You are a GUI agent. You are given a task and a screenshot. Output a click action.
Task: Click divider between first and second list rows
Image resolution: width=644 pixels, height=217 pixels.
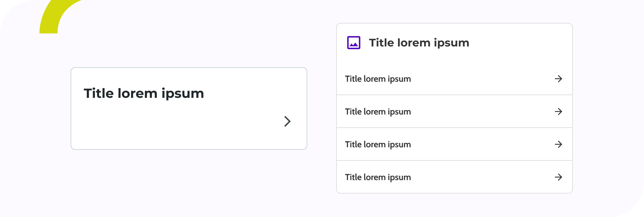(x=455, y=95)
